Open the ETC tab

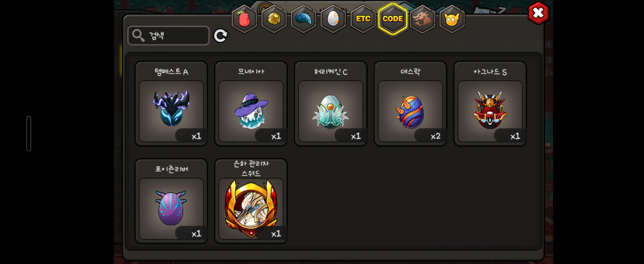pyautogui.click(x=363, y=19)
